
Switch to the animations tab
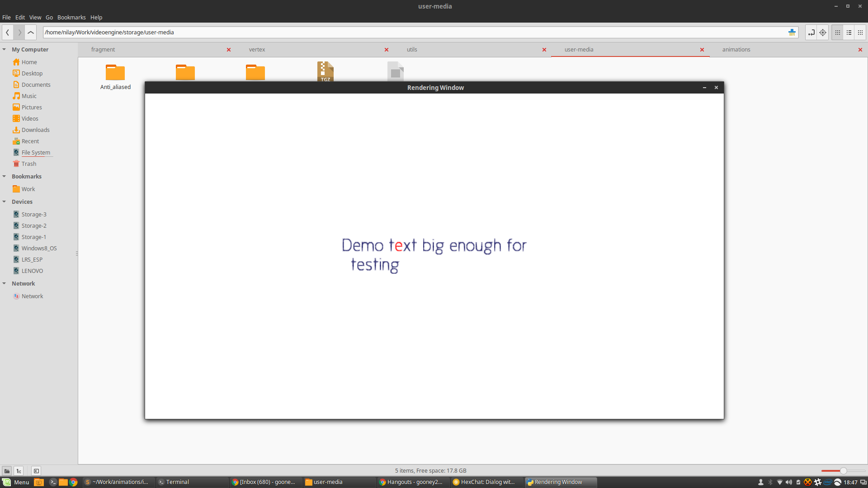pos(736,50)
